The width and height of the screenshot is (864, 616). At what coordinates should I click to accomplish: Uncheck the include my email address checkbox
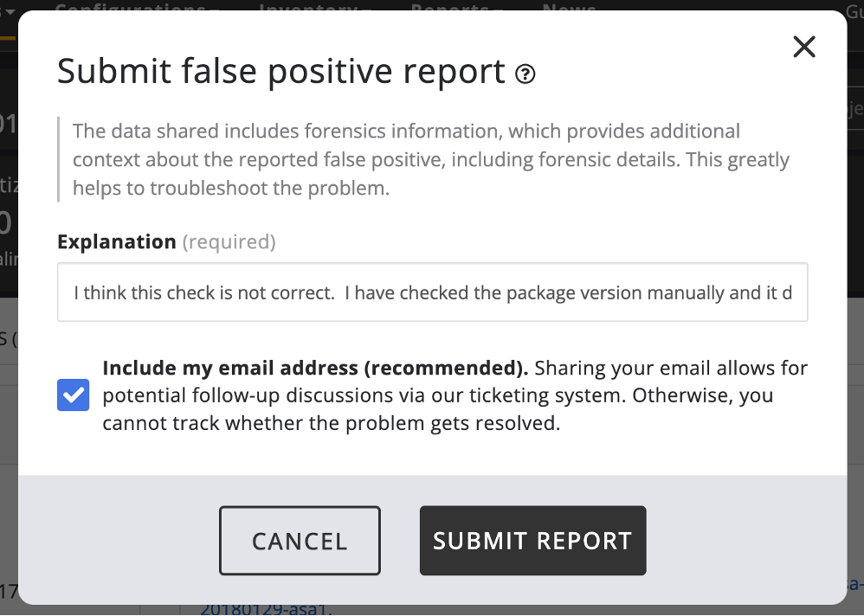74,395
